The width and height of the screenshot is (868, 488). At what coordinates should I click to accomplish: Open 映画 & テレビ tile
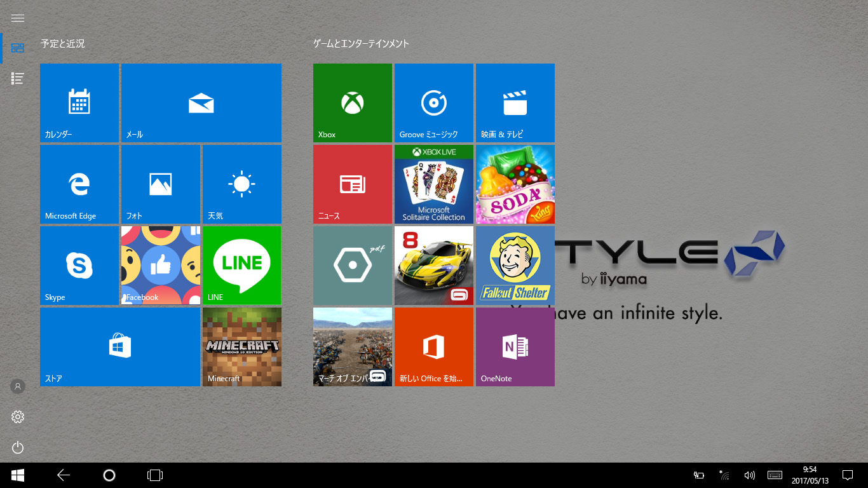(x=515, y=102)
